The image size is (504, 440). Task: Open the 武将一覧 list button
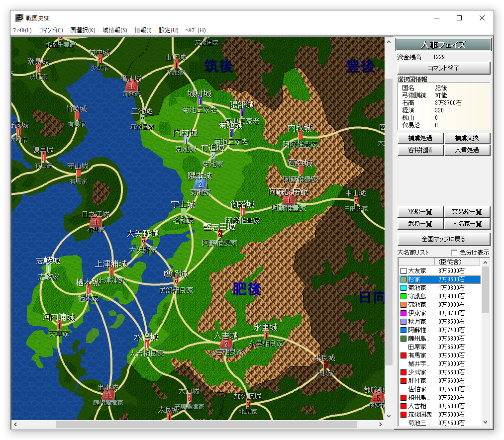click(420, 224)
